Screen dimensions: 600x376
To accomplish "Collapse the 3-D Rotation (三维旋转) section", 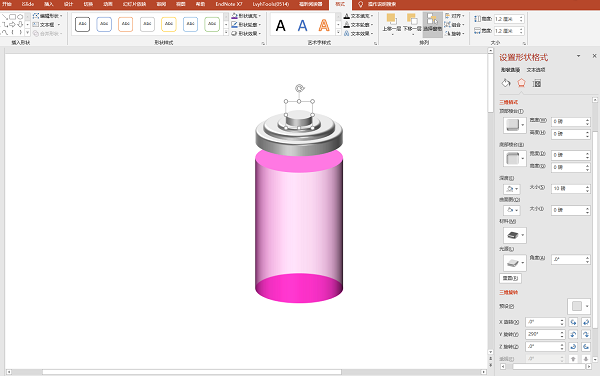I will point(509,292).
